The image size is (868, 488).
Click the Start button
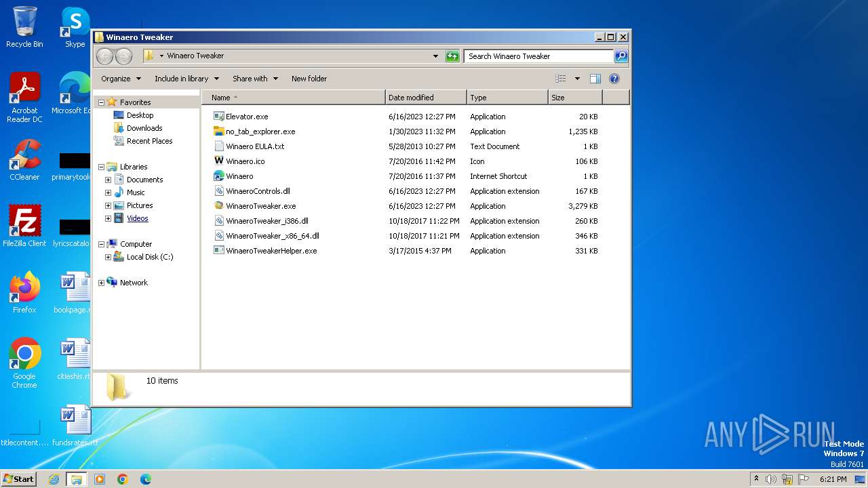tap(18, 479)
